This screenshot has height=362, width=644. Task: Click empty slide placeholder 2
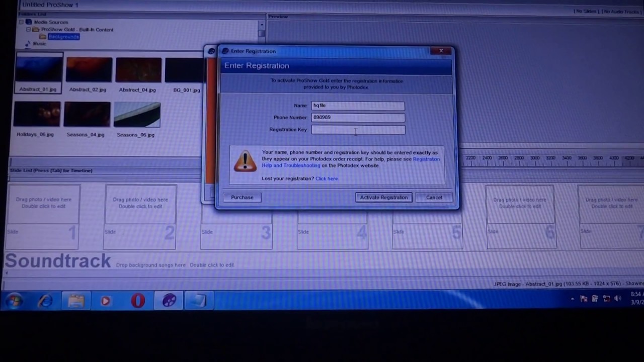click(140, 217)
